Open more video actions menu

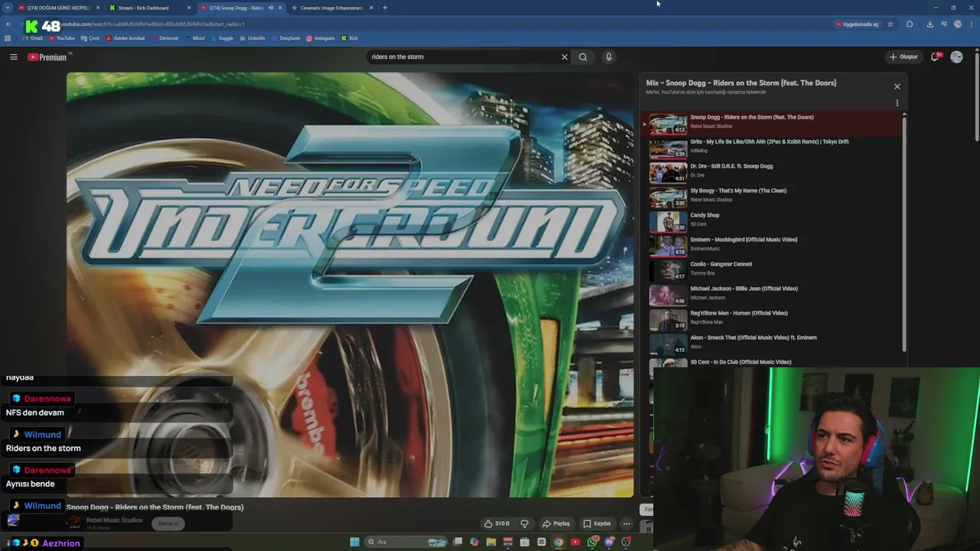tap(626, 523)
